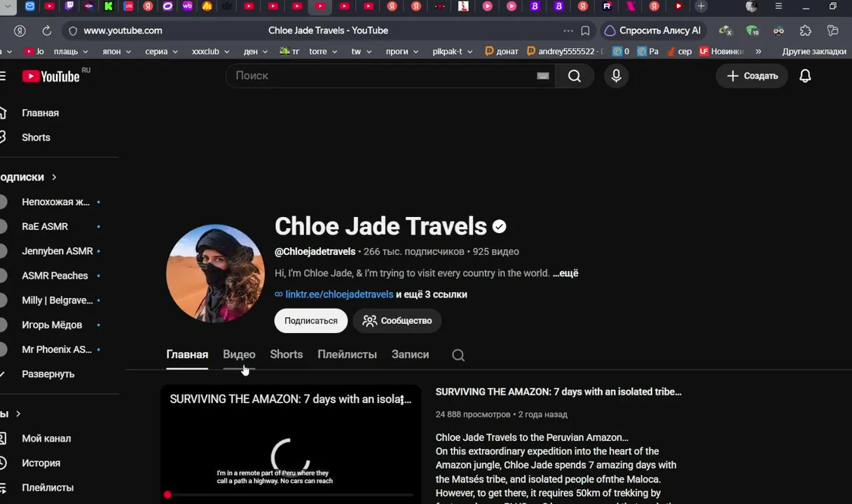Open the япон bookmark folder
The width and height of the screenshot is (852, 504).
point(116,51)
